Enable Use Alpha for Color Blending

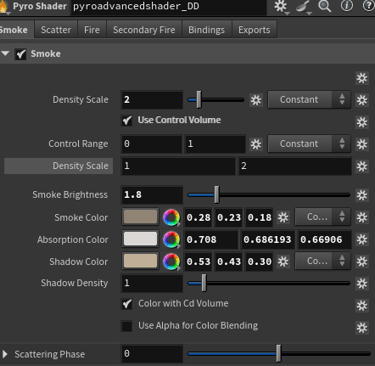[x=127, y=326]
